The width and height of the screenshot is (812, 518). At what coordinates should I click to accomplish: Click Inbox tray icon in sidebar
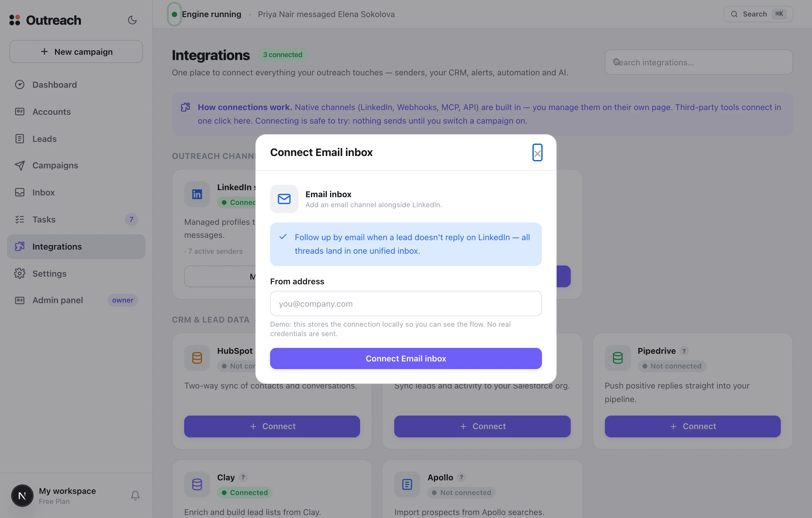[19, 192]
